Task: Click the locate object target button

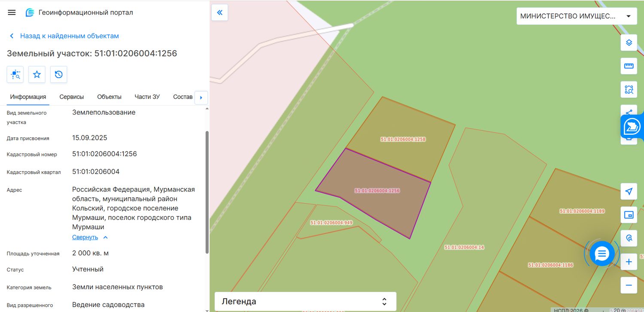Action: [629, 238]
